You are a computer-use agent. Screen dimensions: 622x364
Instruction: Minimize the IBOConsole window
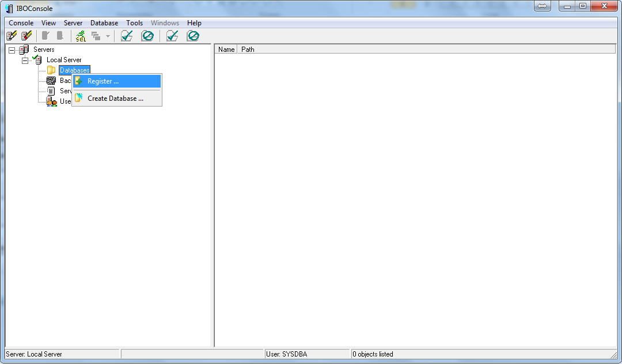pyautogui.click(x=567, y=6)
